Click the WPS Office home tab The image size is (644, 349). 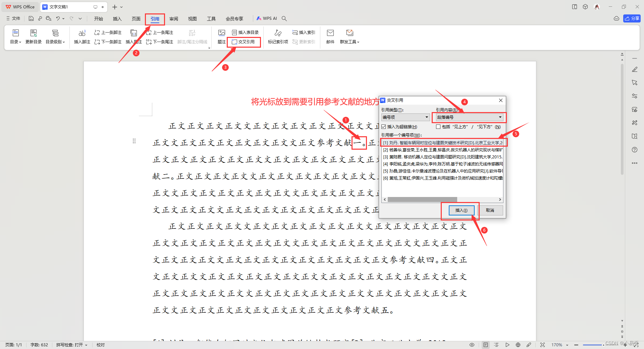[20, 7]
